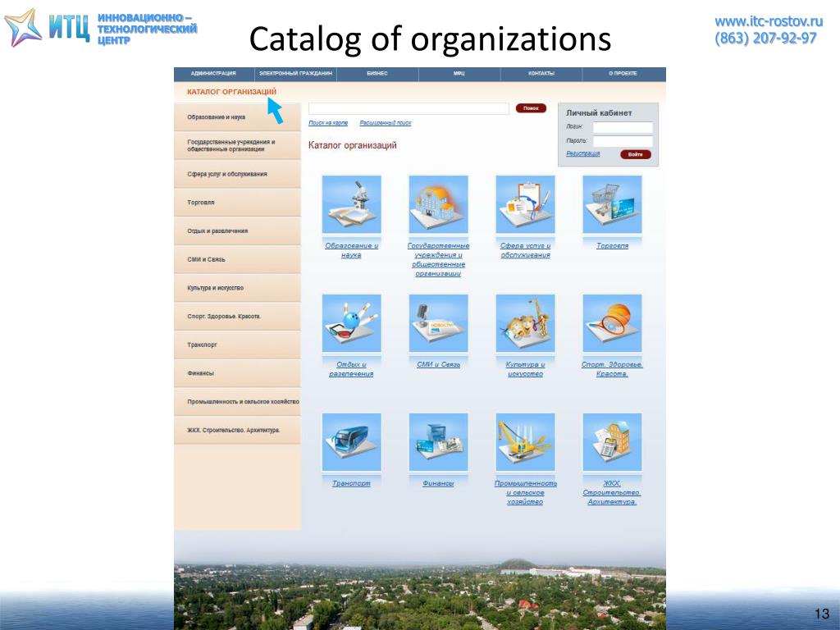
Task: Click the СМИ и Связь grid link
Action: tap(438, 365)
